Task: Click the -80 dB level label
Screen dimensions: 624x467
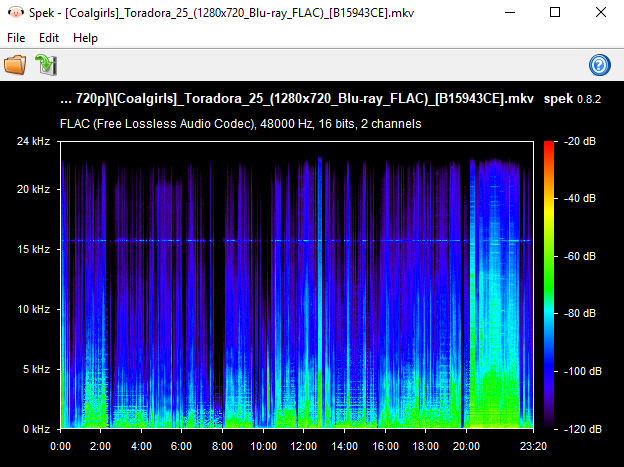Action: [580, 313]
